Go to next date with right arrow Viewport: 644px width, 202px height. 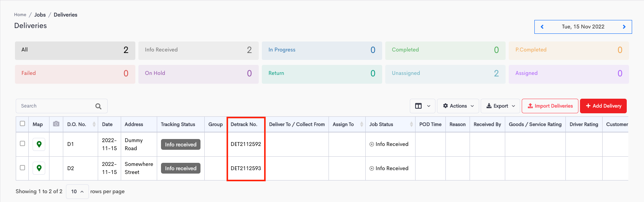point(624,27)
